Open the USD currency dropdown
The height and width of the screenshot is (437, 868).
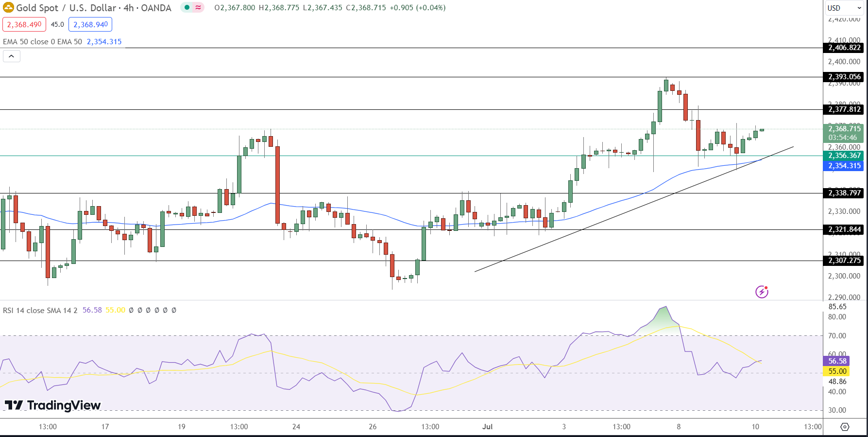coord(844,8)
